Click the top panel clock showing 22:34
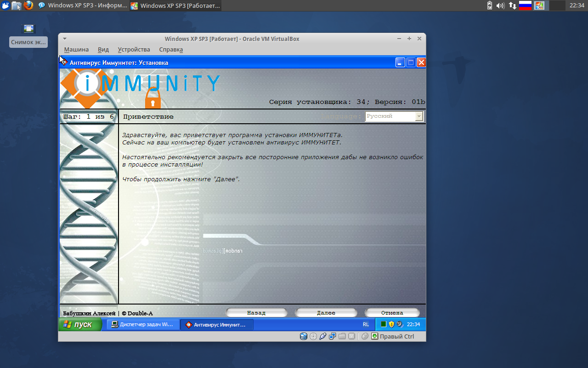588x368 pixels. click(577, 6)
